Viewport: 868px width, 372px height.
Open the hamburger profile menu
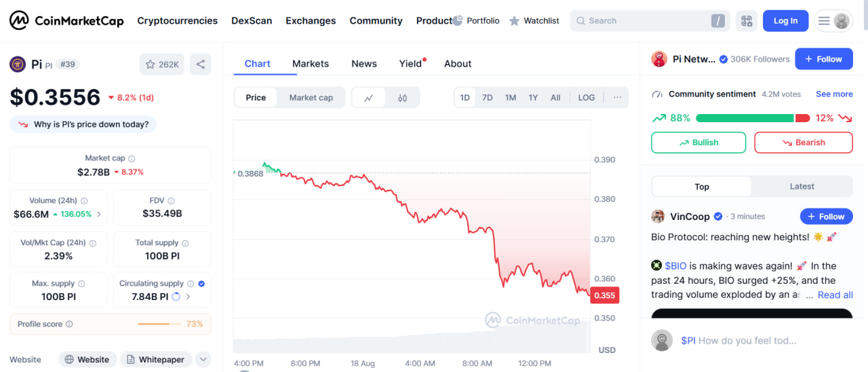[833, 21]
